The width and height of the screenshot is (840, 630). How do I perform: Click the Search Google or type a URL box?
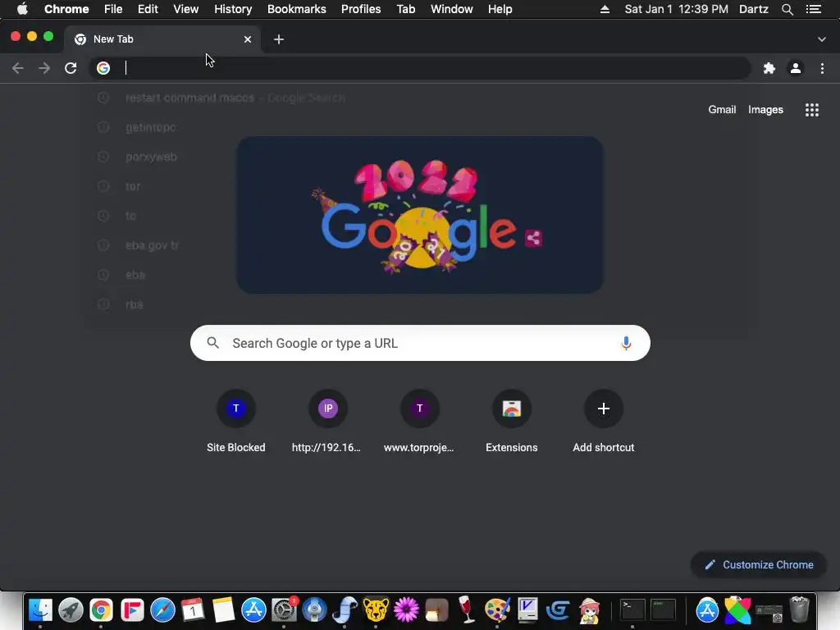tap(420, 343)
